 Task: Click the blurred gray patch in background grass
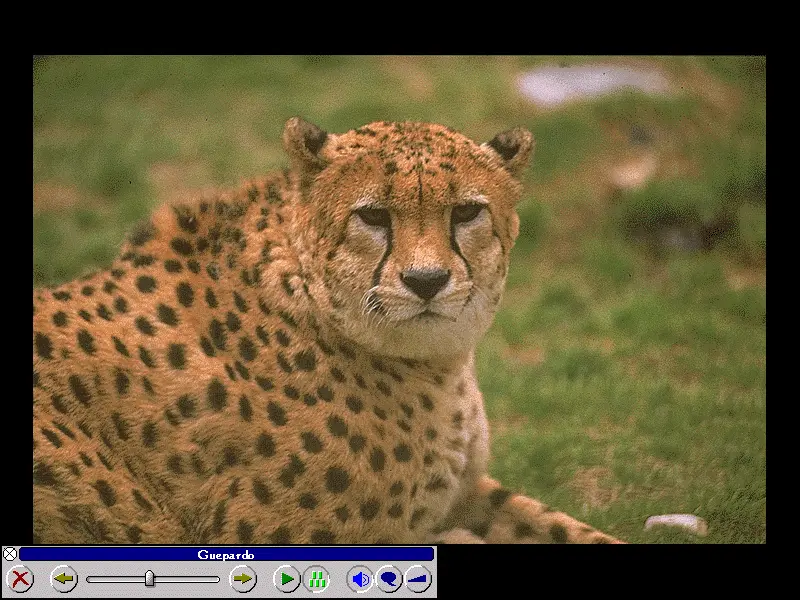click(590, 85)
